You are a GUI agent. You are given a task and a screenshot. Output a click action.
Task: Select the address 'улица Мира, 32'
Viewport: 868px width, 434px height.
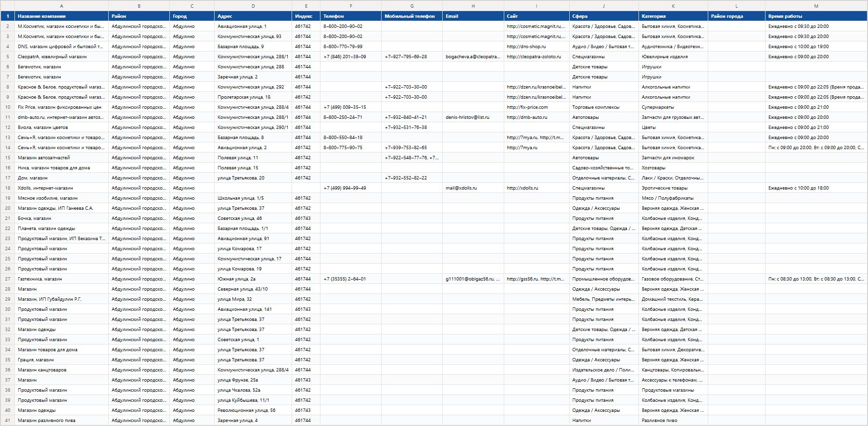pyautogui.click(x=253, y=299)
